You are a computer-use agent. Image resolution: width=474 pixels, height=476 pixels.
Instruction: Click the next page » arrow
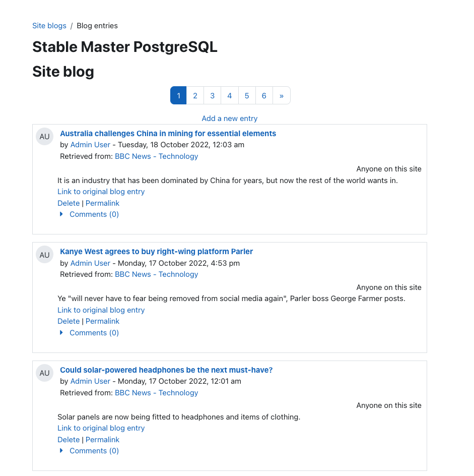coord(282,96)
